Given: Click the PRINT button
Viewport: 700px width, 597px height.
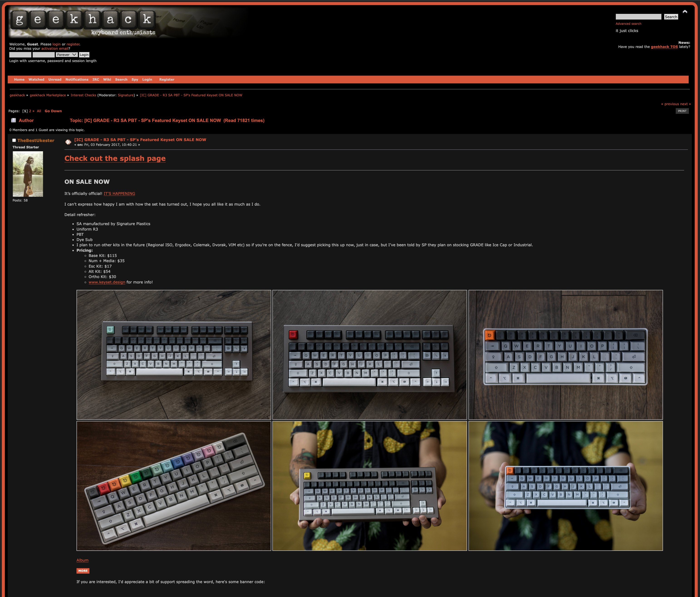Looking at the screenshot, I should coord(682,111).
